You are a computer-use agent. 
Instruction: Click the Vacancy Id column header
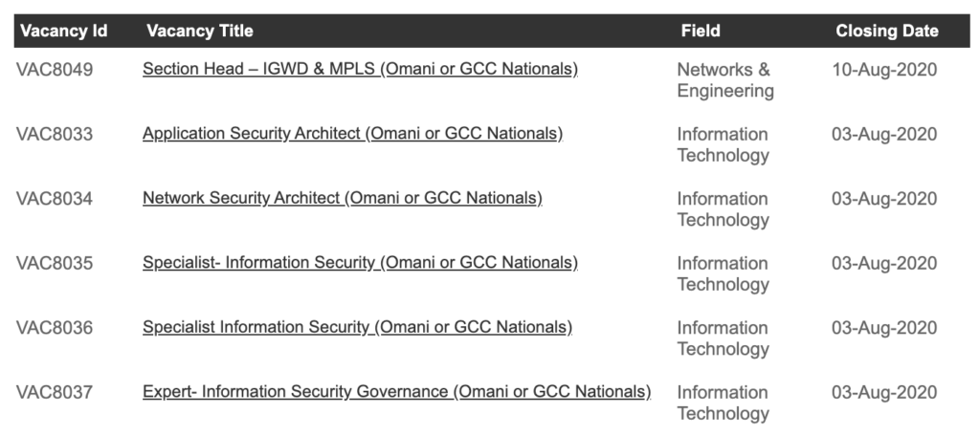63,31
